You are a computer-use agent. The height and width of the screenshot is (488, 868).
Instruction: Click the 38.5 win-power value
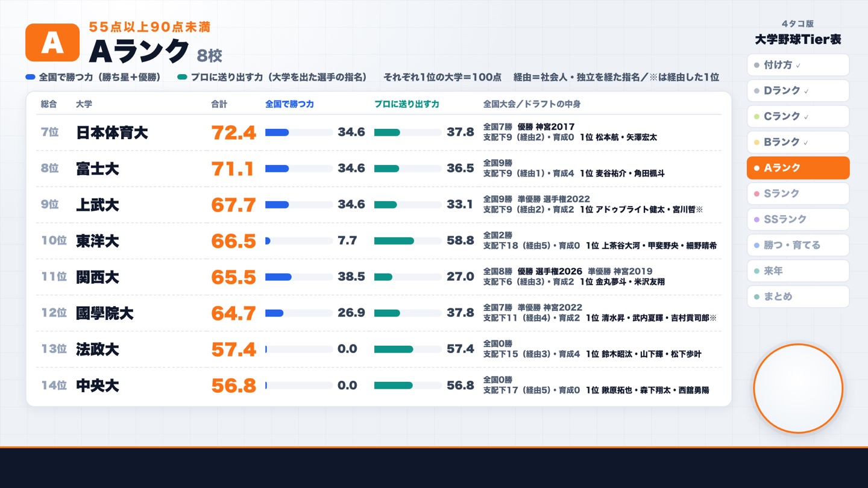[351, 277]
